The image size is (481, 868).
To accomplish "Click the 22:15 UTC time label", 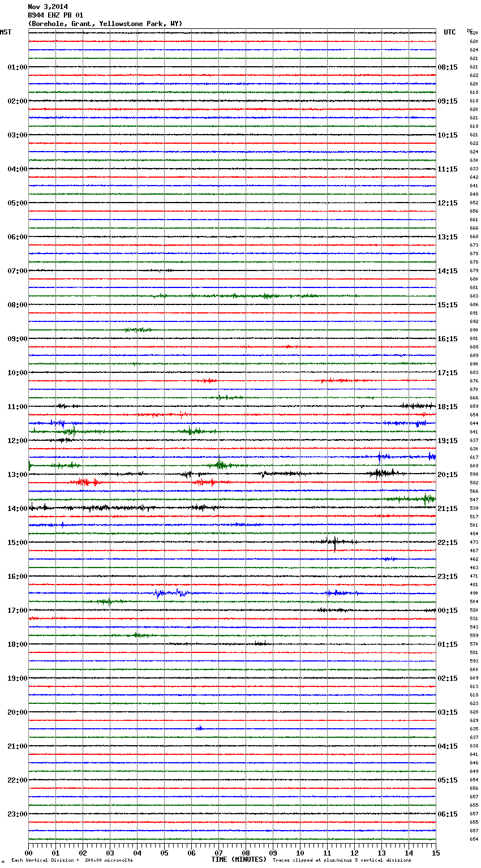I will (448, 543).
